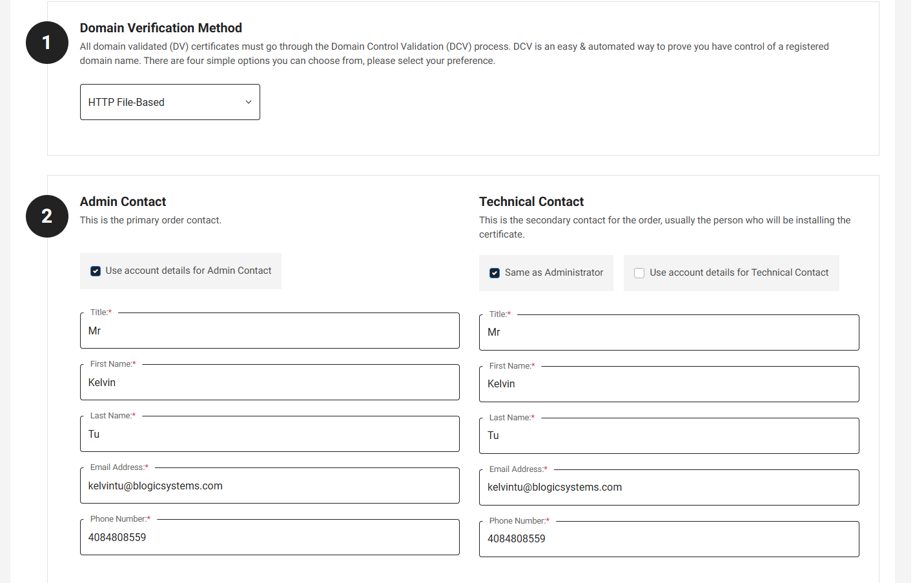Uncheck Use account details for Admin Contact

96,271
